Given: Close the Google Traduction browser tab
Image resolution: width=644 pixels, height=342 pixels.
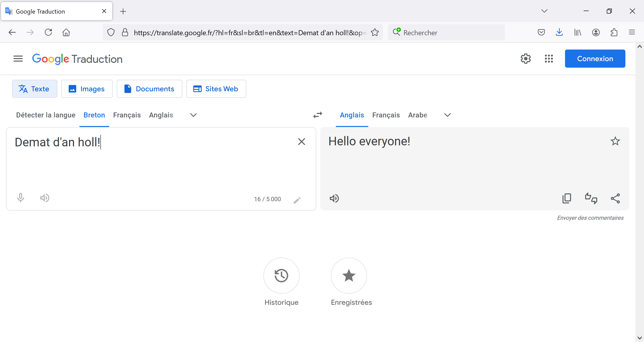Looking at the screenshot, I should point(104,11).
